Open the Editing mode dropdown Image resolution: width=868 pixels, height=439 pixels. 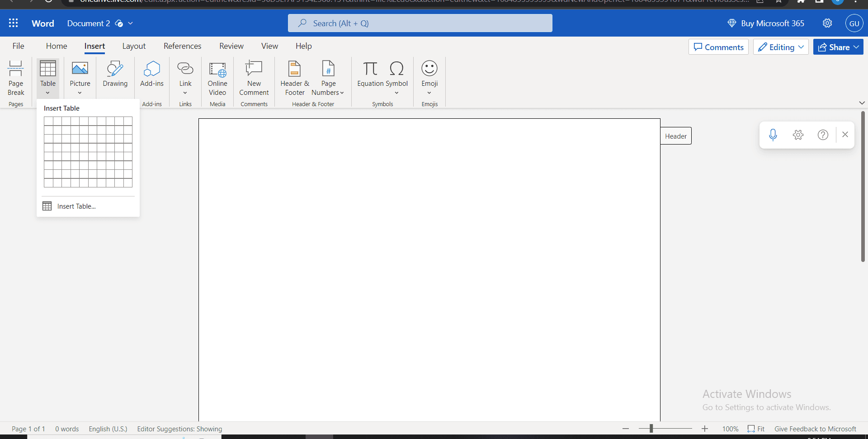781,47
